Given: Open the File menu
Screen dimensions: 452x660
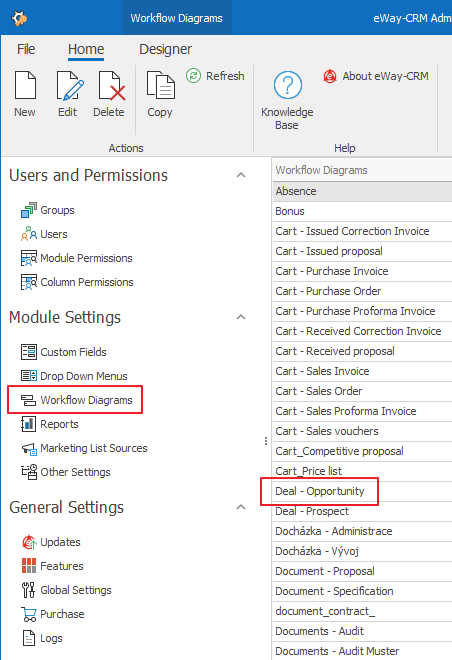Looking at the screenshot, I should coord(26,49).
